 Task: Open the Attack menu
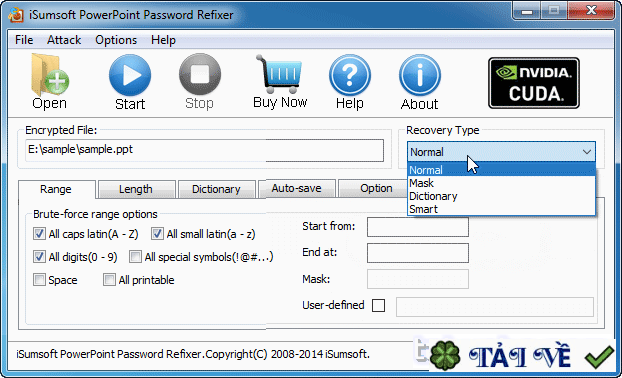(x=64, y=40)
